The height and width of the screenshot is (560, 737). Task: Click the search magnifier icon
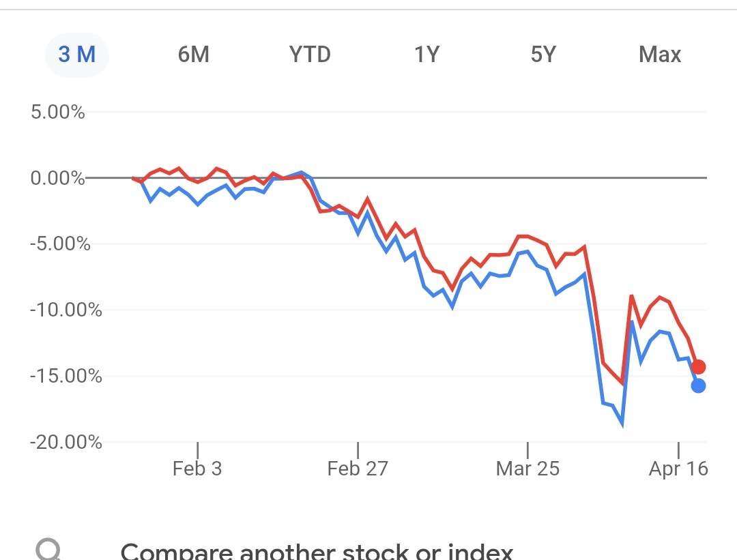49,551
